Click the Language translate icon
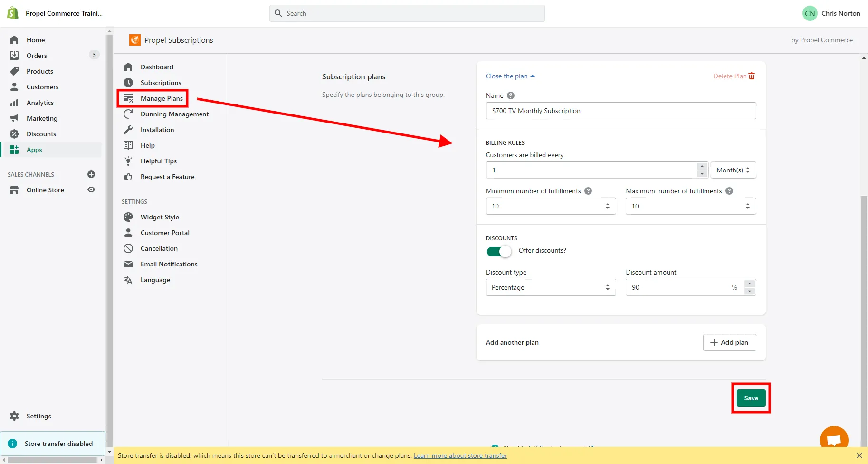Viewport: 868px width, 464px height. [128, 280]
